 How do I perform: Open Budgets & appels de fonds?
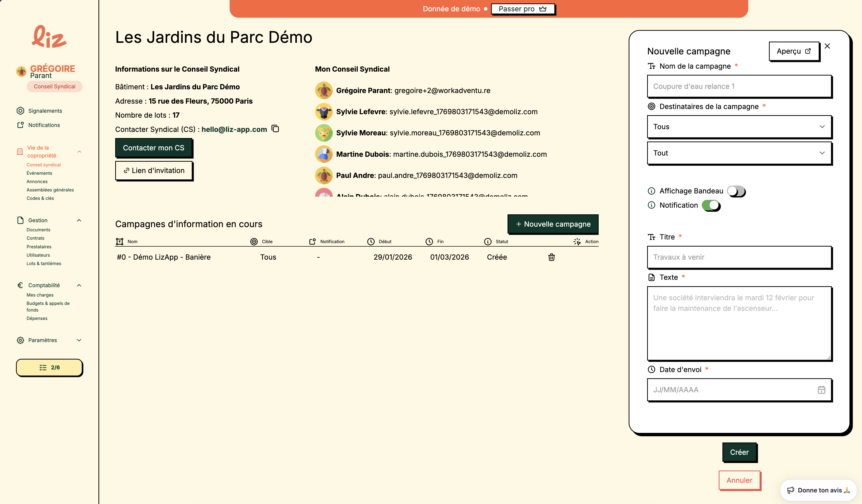(x=48, y=307)
